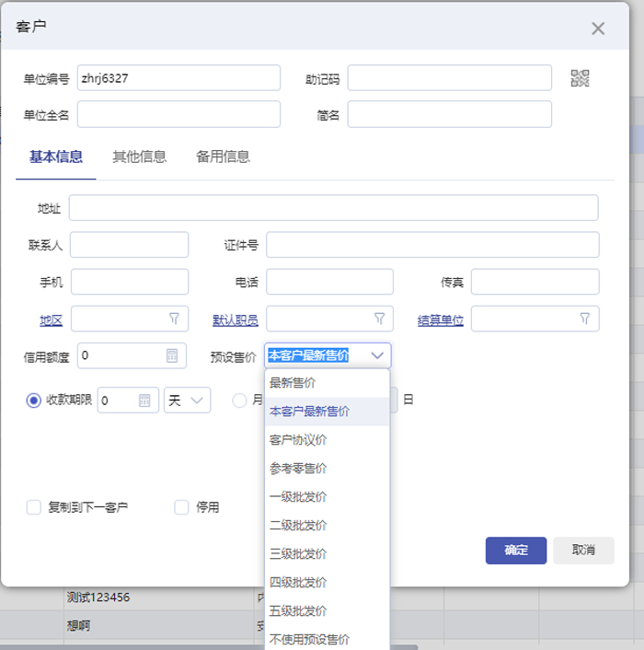Click the 取消 button

coord(583,550)
